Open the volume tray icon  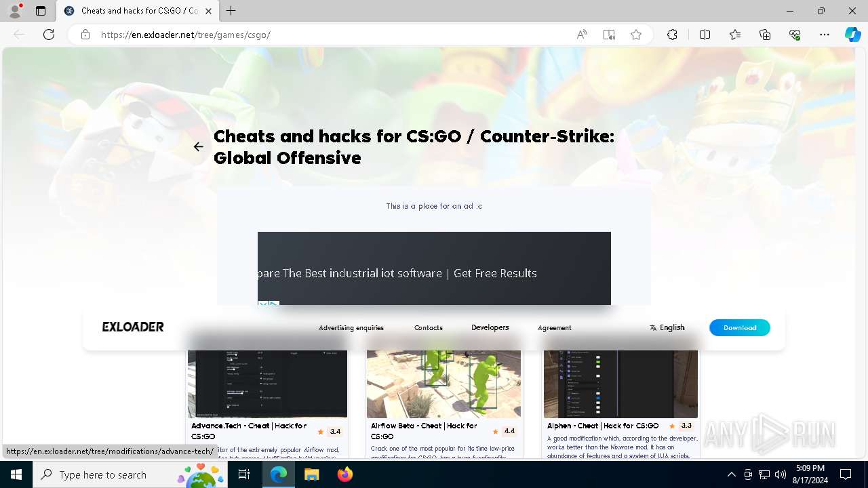coord(781,474)
